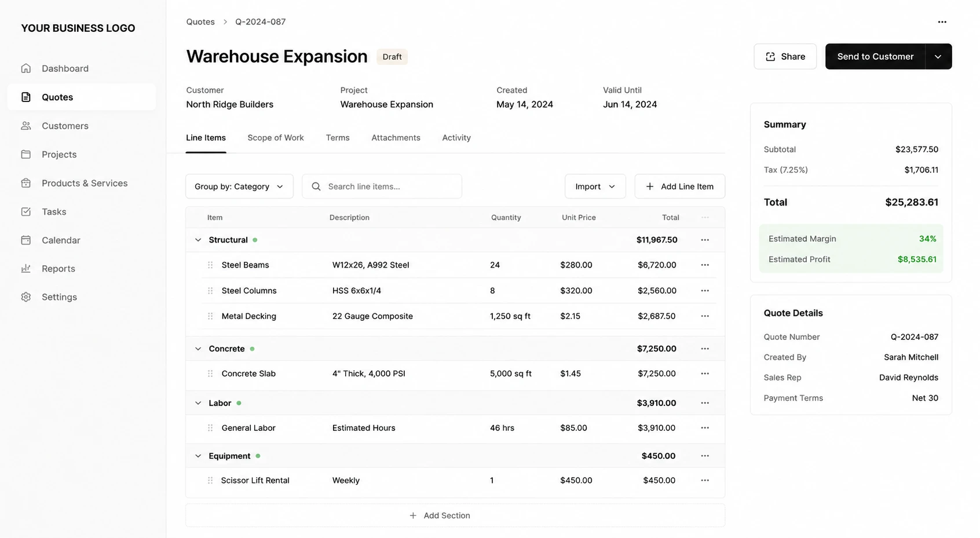Click the drag handle for General Labor
The width and height of the screenshot is (980, 538).
[210, 428]
